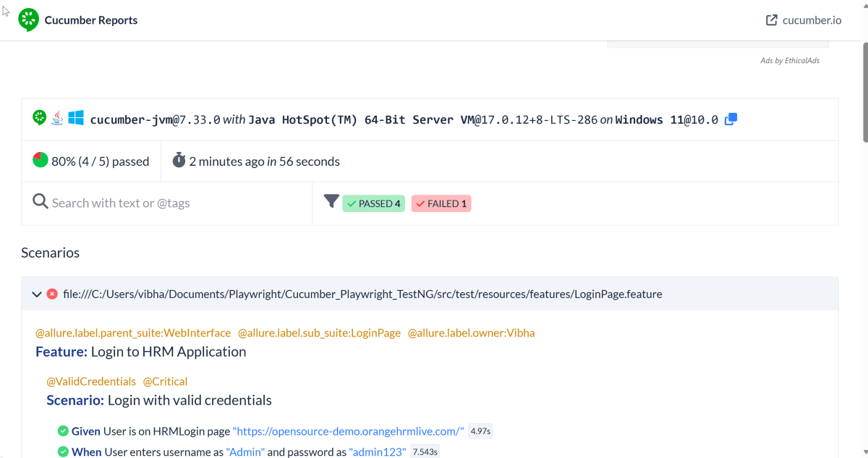Click the Cucumber logo in the header
This screenshot has height=458, width=868.
pyautogui.click(x=29, y=20)
